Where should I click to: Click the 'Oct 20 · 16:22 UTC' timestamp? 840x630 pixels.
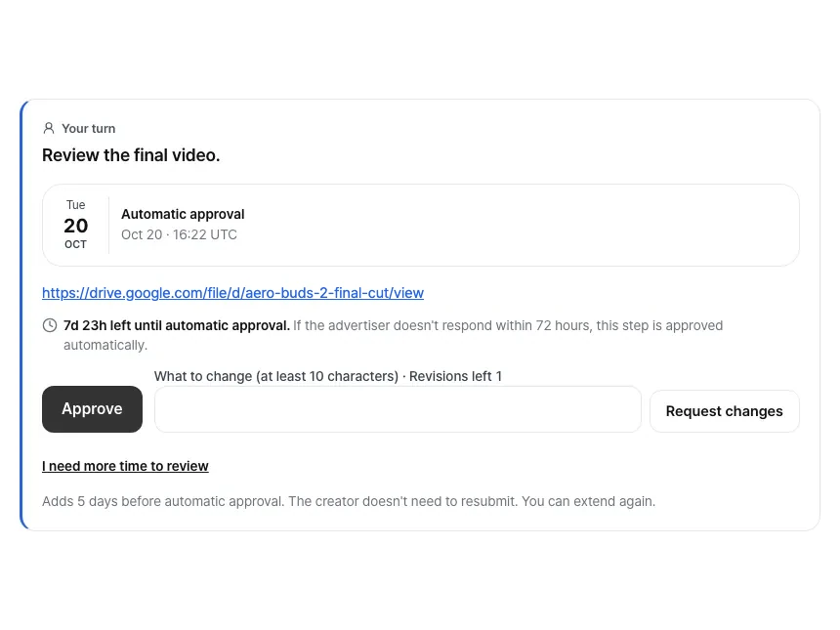[x=179, y=234]
